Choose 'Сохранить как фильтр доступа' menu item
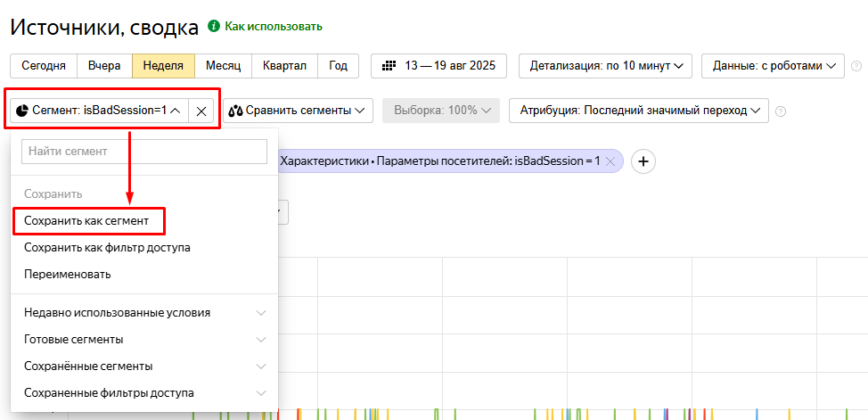Viewport: 868px width, 420px height. pyautogui.click(x=107, y=247)
